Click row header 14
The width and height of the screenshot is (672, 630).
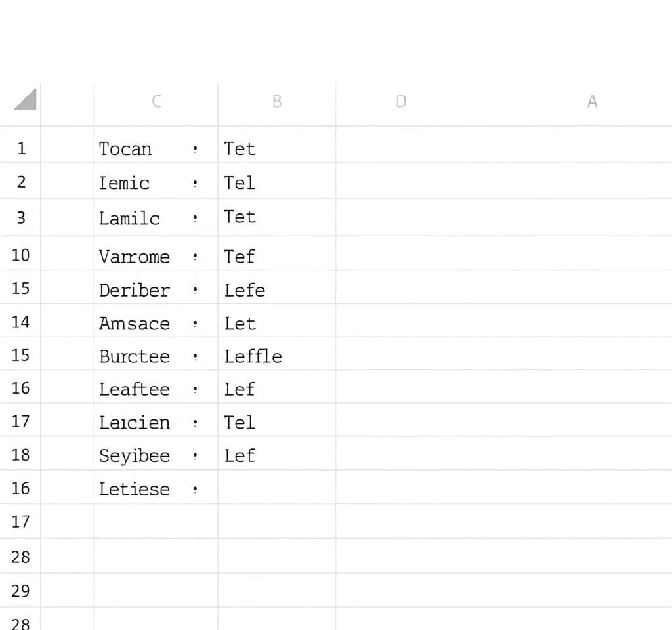pyautogui.click(x=21, y=322)
